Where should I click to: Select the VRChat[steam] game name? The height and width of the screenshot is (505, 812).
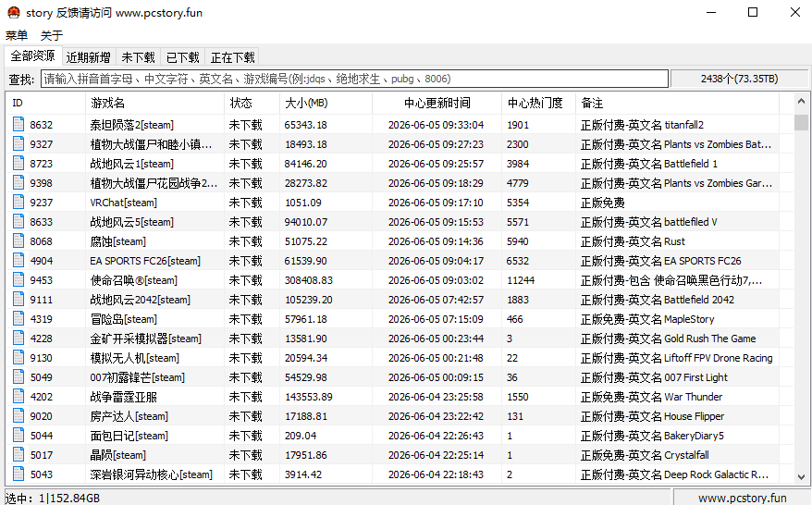click(123, 203)
